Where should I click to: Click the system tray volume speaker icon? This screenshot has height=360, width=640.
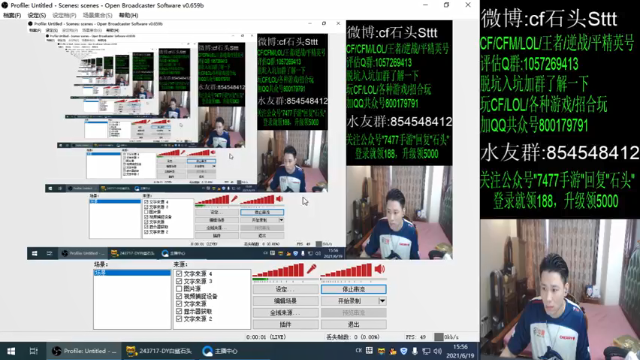coord(438,351)
